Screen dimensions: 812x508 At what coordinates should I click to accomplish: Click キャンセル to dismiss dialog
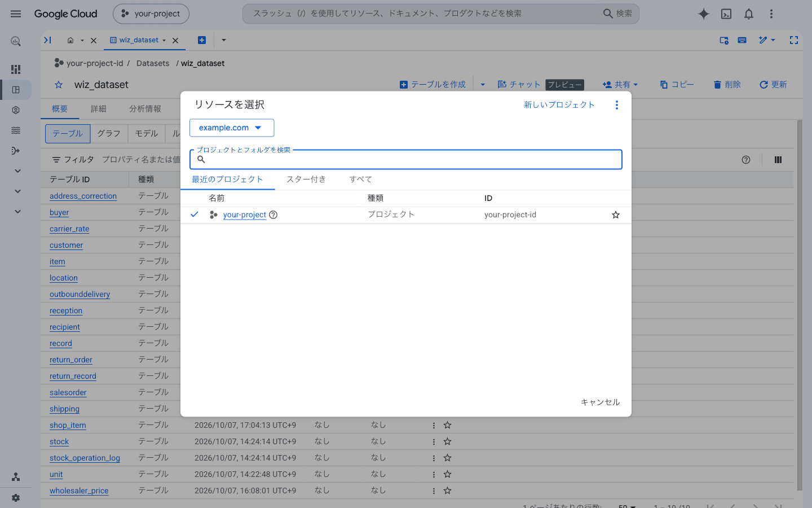click(600, 402)
